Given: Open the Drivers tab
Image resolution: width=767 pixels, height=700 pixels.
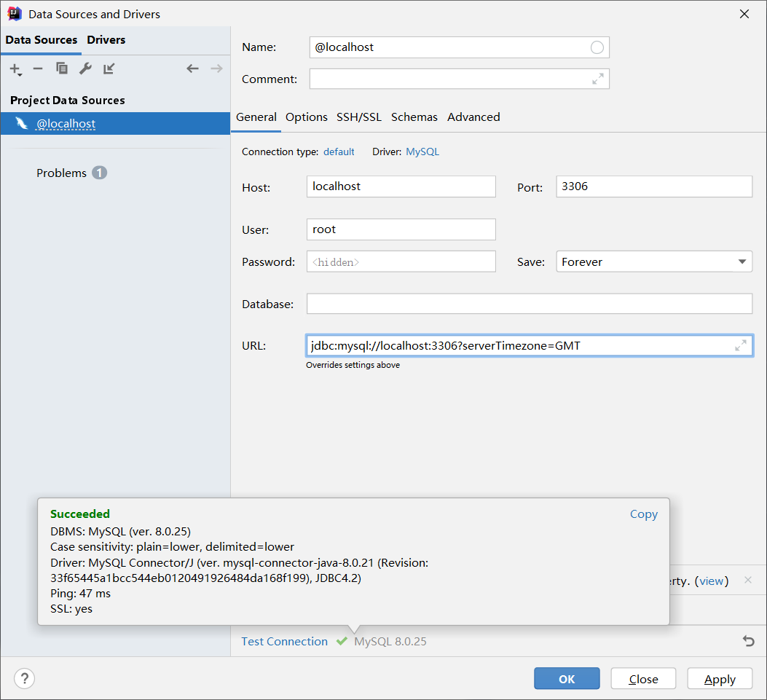Looking at the screenshot, I should click(x=106, y=40).
